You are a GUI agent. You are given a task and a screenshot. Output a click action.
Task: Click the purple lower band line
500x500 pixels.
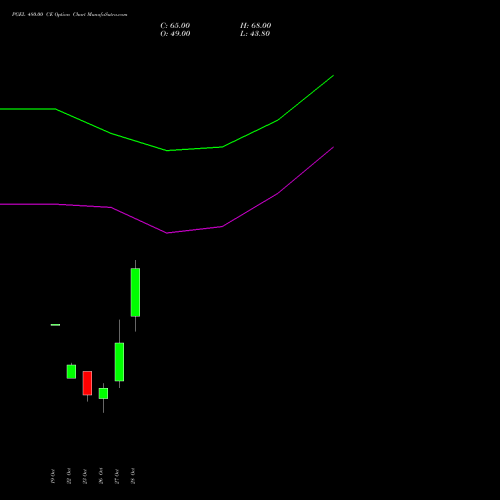coord(167,233)
